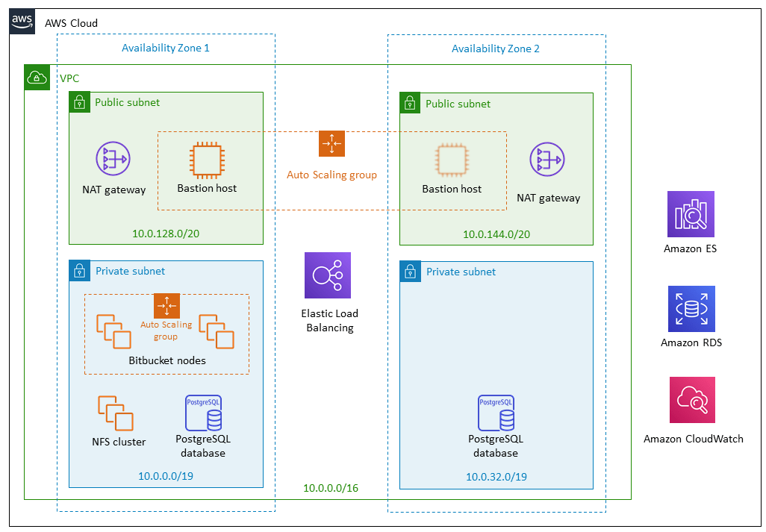Viewport: 766px width, 532px height.
Task: Click the Availability Zone 2 title label
Action: pyautogui.click(x=495, y=48)
